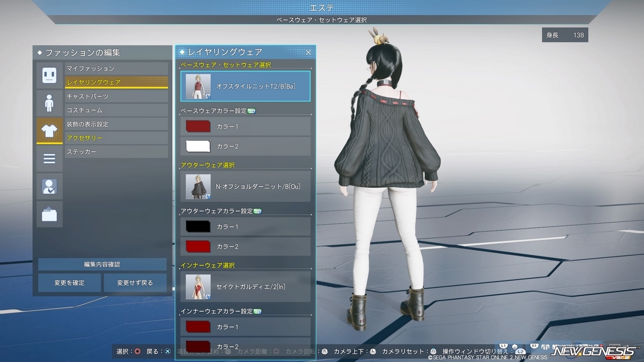Click 変更せず戻る to discard changes
The width and height of the screenshot is (644, 362).
pos(135,283)
